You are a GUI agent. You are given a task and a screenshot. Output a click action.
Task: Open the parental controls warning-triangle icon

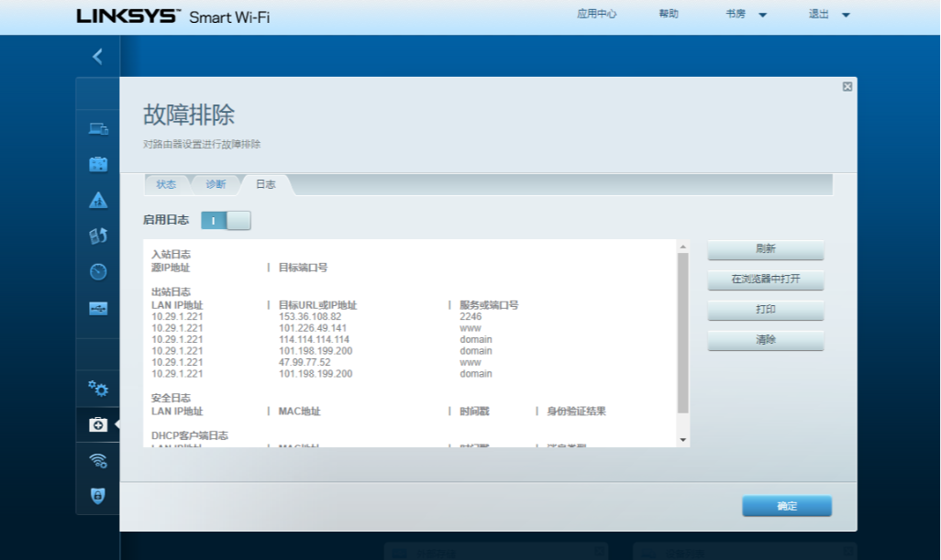point(98,200)
